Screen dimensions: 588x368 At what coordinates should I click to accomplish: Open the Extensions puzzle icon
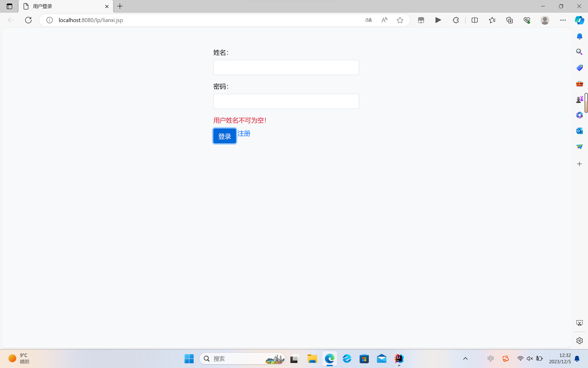pyautogui.click(x=456, y=20)
